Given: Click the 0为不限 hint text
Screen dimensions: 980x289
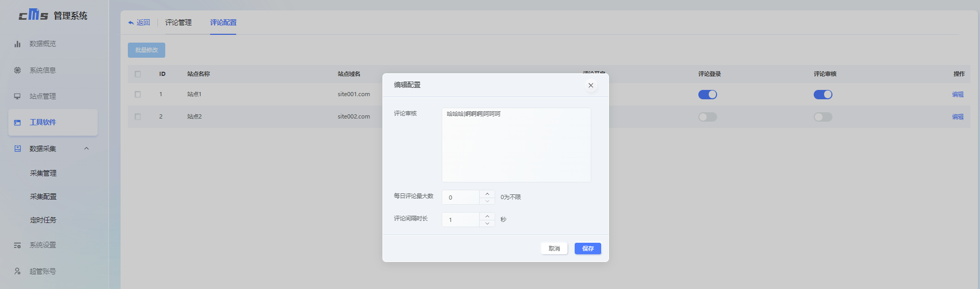Looking at the screenshot, I should pyautogui.click(x=510, y=197).
